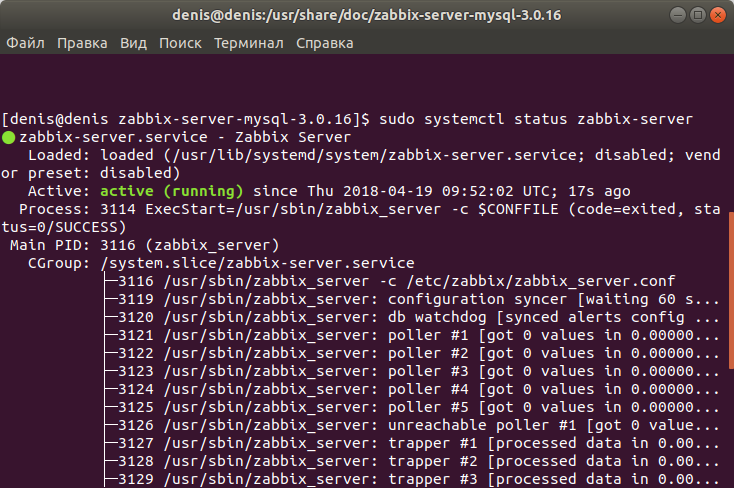
Task: Click the process 3116 zabbix_server.conf line
Action: (x=396, y=281)
